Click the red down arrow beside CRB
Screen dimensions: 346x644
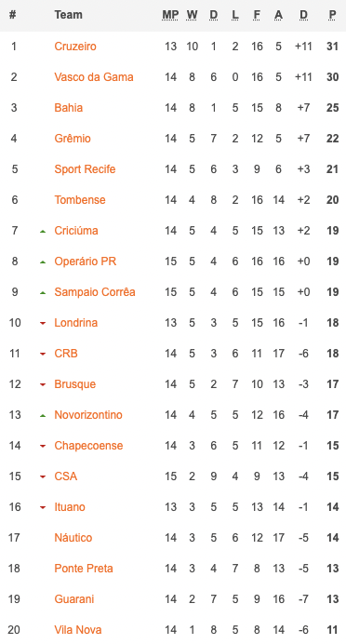click(42, 354)
